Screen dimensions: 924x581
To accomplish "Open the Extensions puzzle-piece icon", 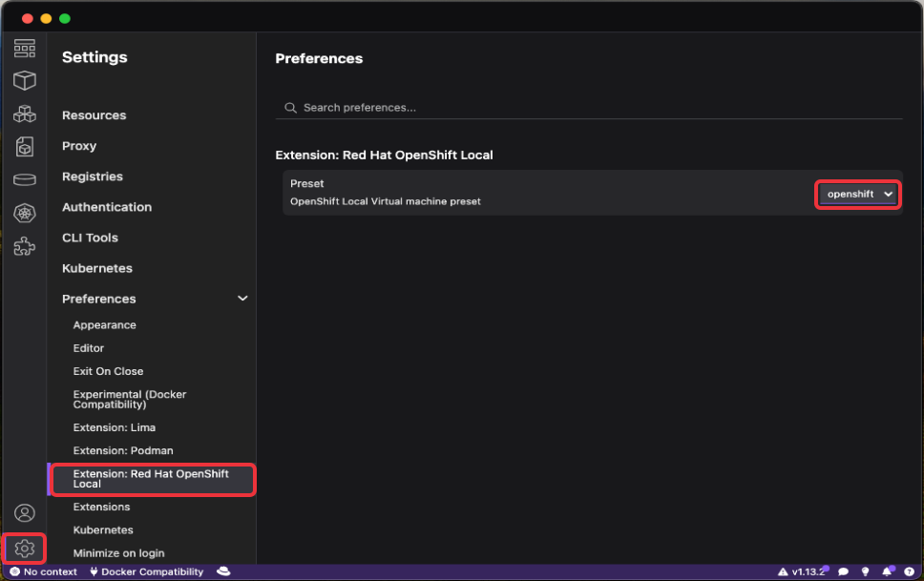I will coord(24,246).
